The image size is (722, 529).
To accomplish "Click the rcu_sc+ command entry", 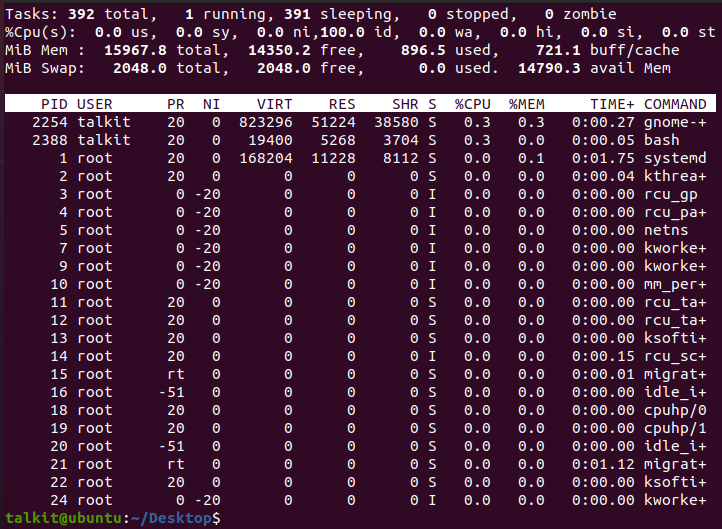I will (x=675, y=356).
